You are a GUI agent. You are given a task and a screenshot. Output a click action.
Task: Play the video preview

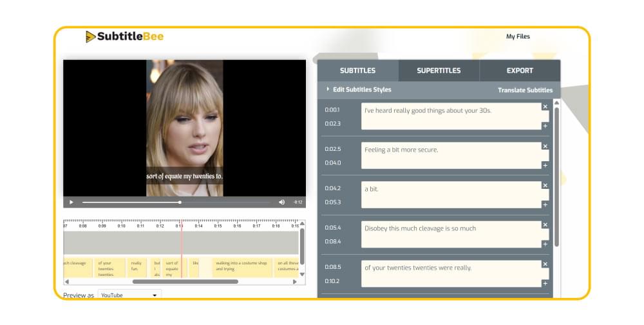[71, 202]
